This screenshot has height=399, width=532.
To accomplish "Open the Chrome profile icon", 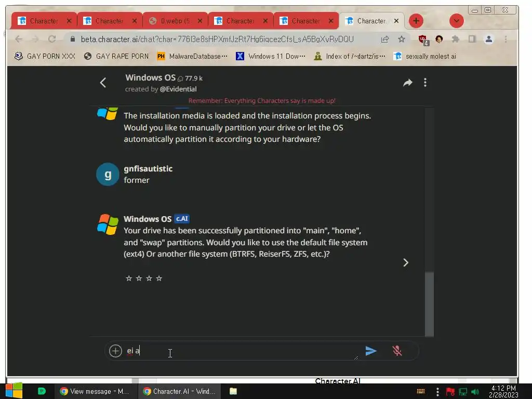I will click(x=488, y=39).
